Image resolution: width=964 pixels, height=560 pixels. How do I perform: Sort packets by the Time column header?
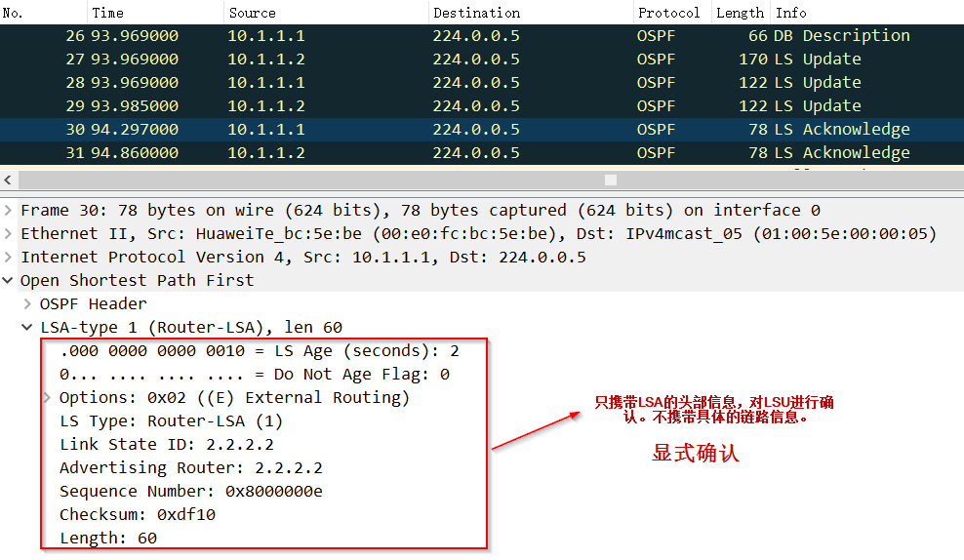pyautogui.click(x=155, y=13)
